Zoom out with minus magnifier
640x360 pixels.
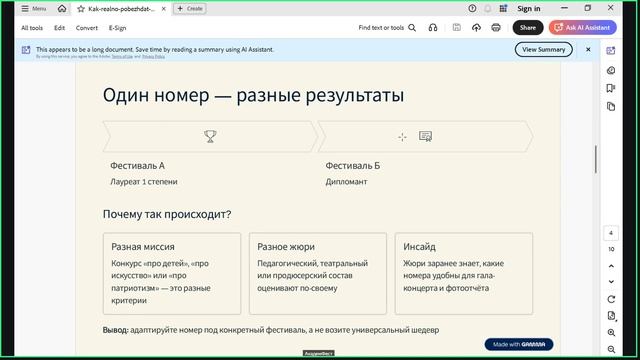(611, 349)
